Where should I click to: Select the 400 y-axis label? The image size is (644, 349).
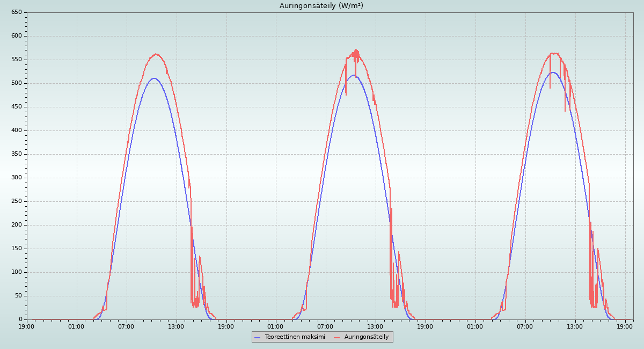(x=16, y=130)
